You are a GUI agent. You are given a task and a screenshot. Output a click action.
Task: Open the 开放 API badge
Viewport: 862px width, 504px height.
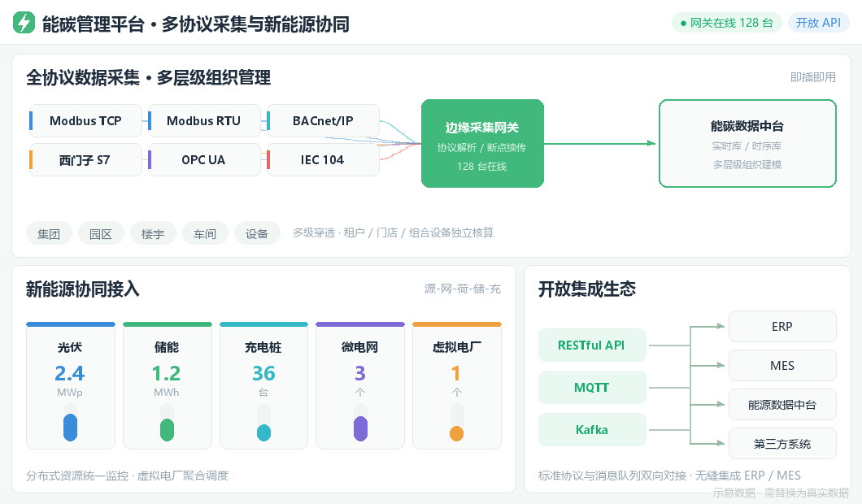(819, 23)
